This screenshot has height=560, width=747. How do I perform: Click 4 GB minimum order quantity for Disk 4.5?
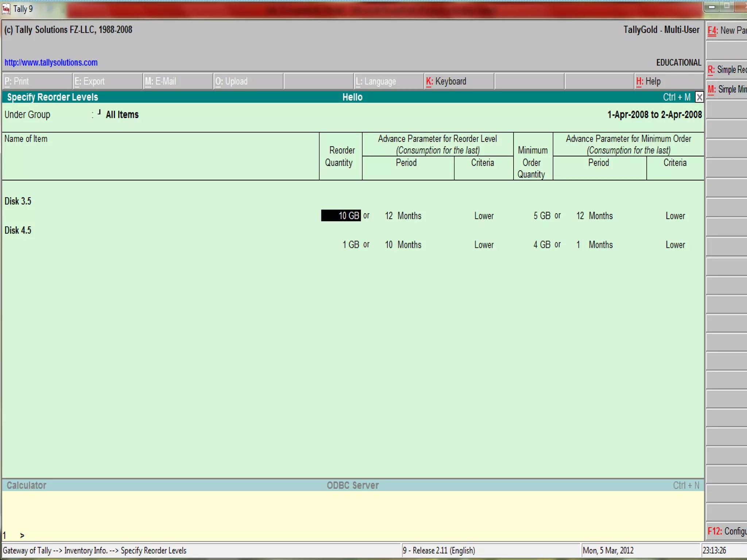[542, 245]
